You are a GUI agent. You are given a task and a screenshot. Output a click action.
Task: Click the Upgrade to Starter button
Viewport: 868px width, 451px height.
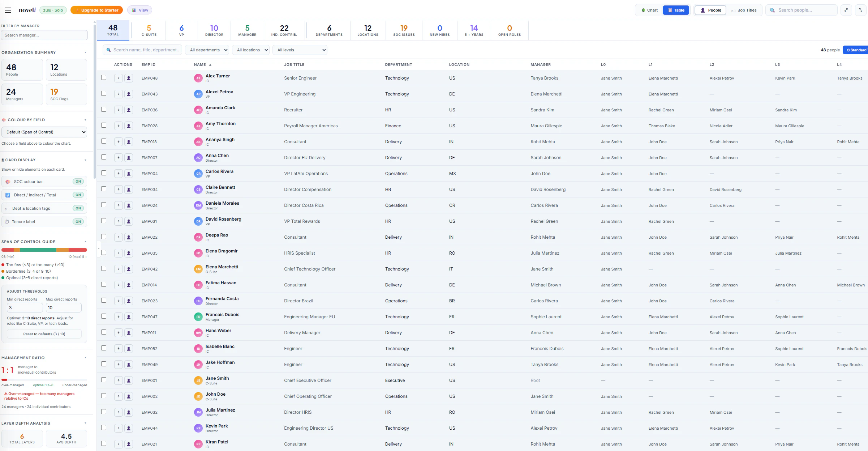(x=96, y=10)
